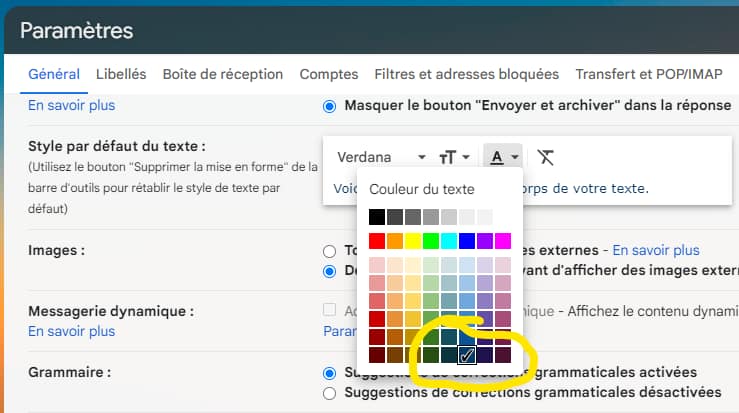Switch to the Libellés tab
Viewport: 739px width, 413px height.
(x=121, y=74)
